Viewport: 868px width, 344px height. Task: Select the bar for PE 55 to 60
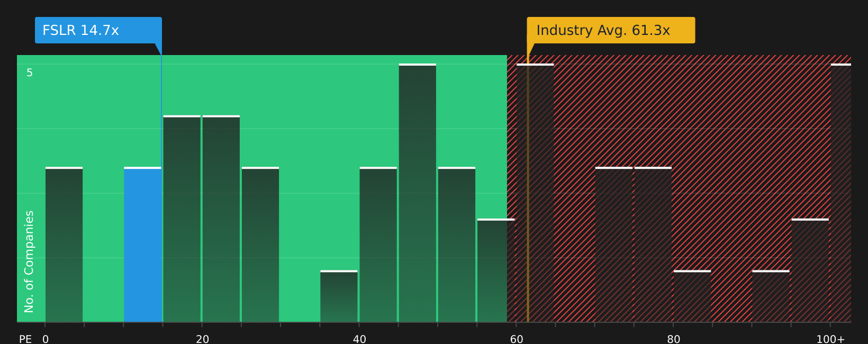coord(496,270)
